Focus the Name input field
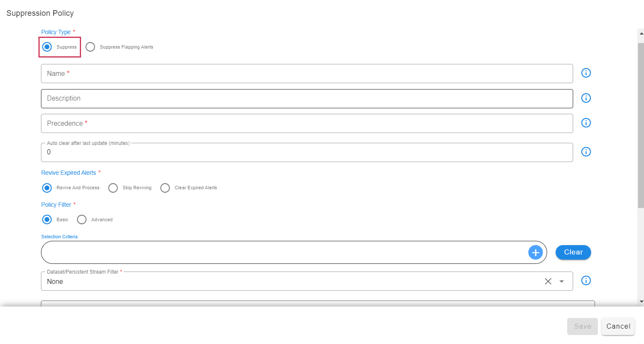The height and width of the screenshot is (344, 644). tap(307, 74)
